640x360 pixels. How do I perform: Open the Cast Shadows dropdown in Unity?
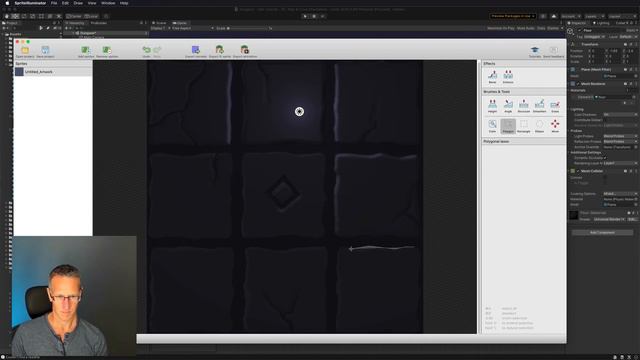(x=620, y=115)
